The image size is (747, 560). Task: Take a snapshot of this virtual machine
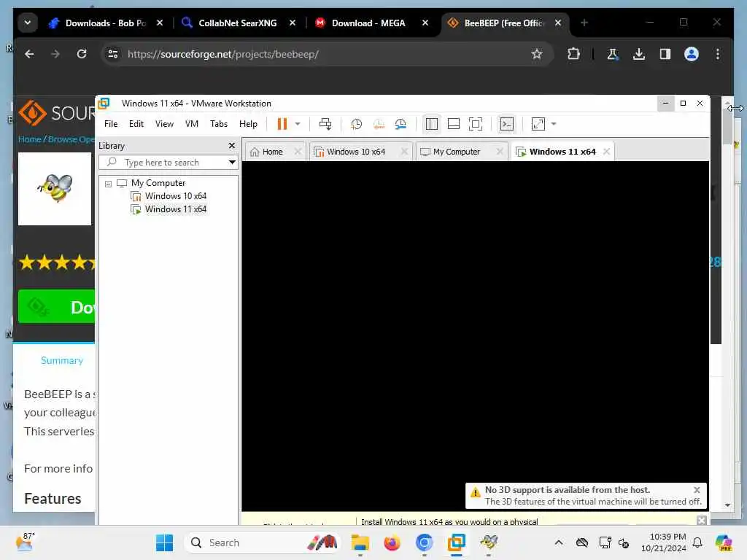[356, 124]
